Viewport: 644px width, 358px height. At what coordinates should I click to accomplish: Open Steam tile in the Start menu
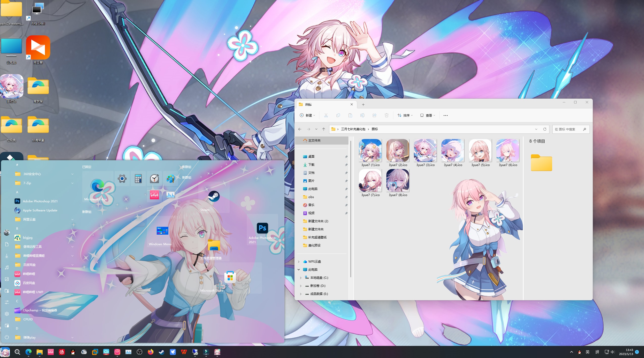(213, 197)
